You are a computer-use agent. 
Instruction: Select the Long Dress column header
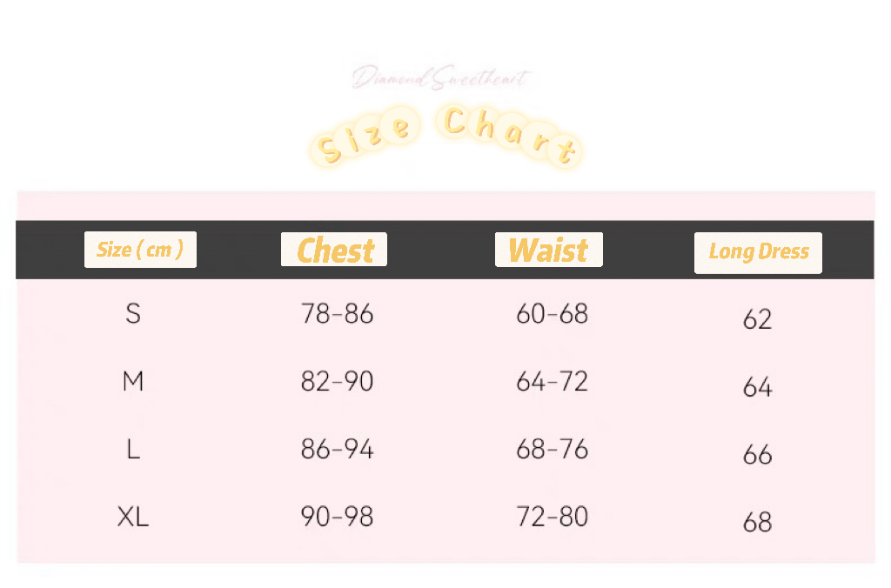point(758,252)
